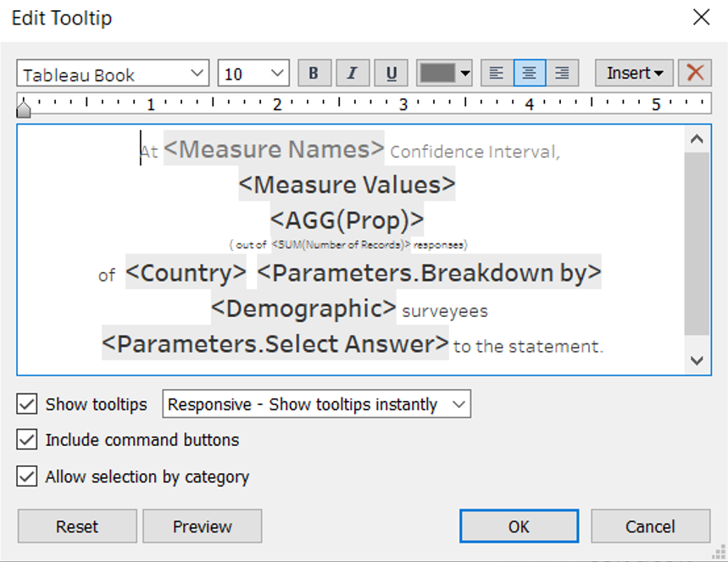Click the Reset button
728x562 pixels.
point(77,526)
